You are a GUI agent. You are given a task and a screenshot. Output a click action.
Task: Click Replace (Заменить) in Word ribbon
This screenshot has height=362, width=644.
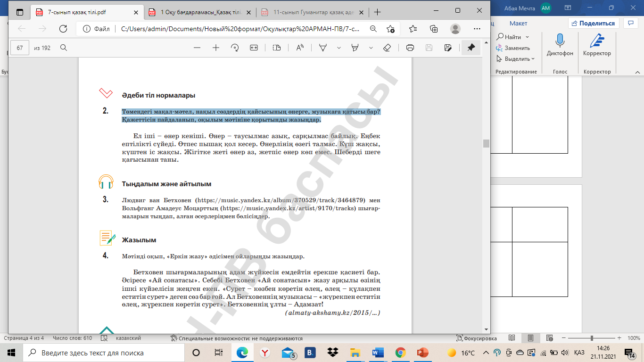click(513, 48)
